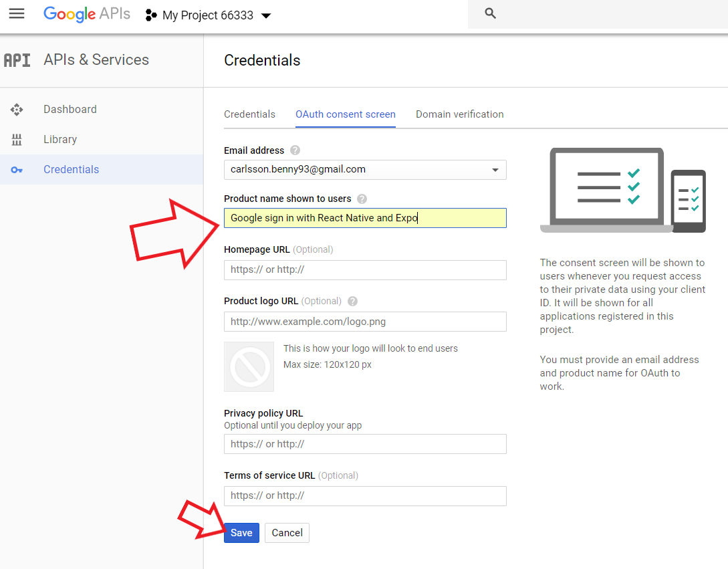The height and width of the screenshot is (569, 728).
Task: Switch to the Credentials tab
Action: (x=249, y=114)
